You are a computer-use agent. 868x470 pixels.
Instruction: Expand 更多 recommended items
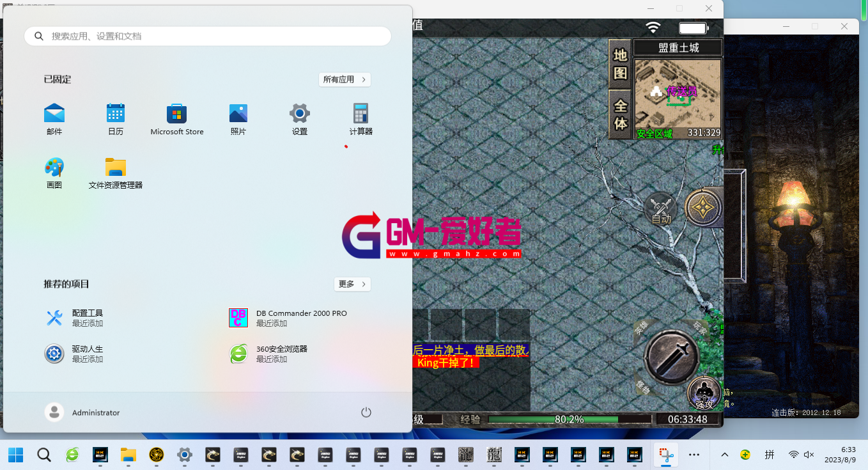352,284
